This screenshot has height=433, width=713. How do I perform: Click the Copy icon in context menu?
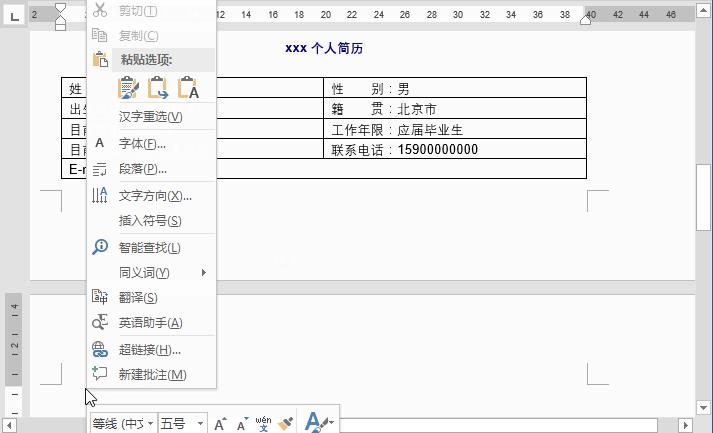[100, 35]
